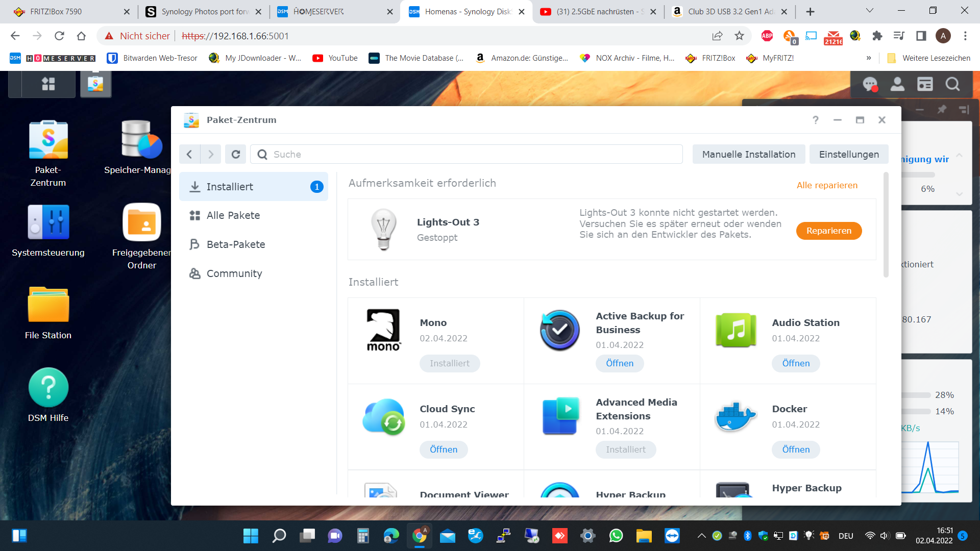Click the magnifier search icon in DSM top bar

[x=952, y=84]
